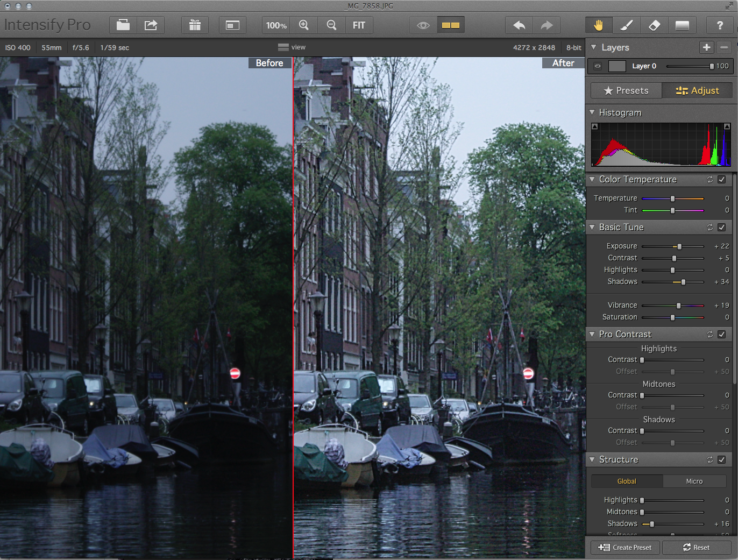
Task: Zoom in using the magnifier plus icon
Action: [x=304, y=25]
